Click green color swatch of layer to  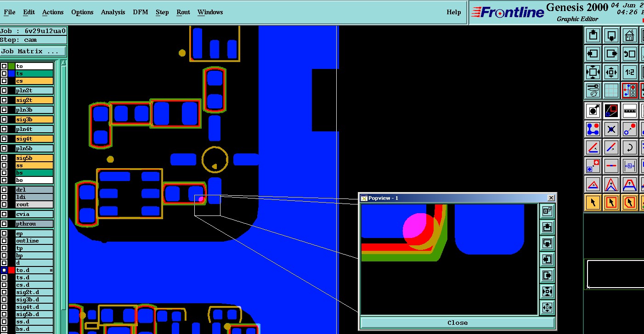[x=11, y=66]
